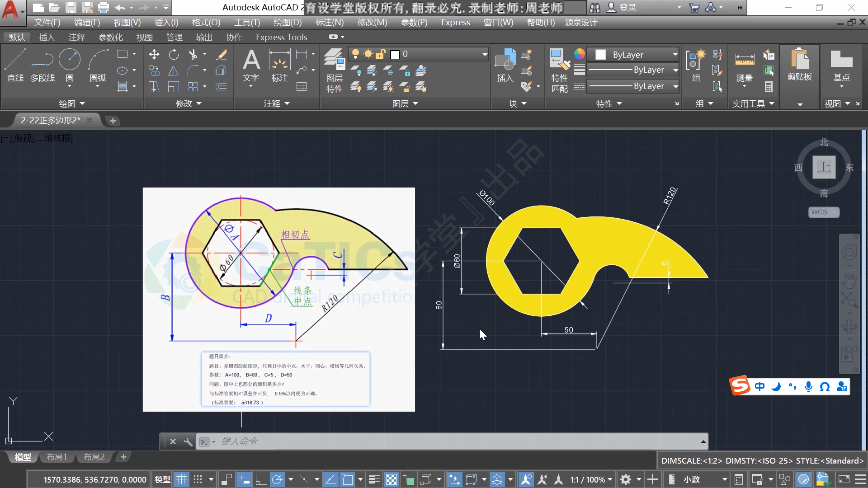Click the new drawing tab plus button

[x=113, y=121]
